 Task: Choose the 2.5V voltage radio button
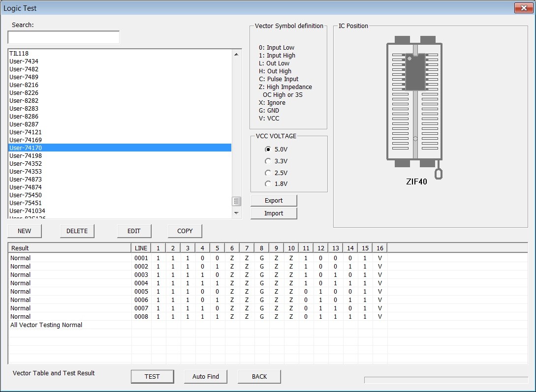click(x=268, y=173)
